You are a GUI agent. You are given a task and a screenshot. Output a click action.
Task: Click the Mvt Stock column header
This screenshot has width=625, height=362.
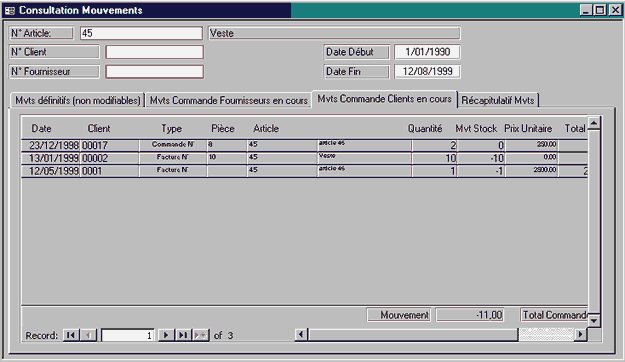pyautogui.click(x=476, y=128)
